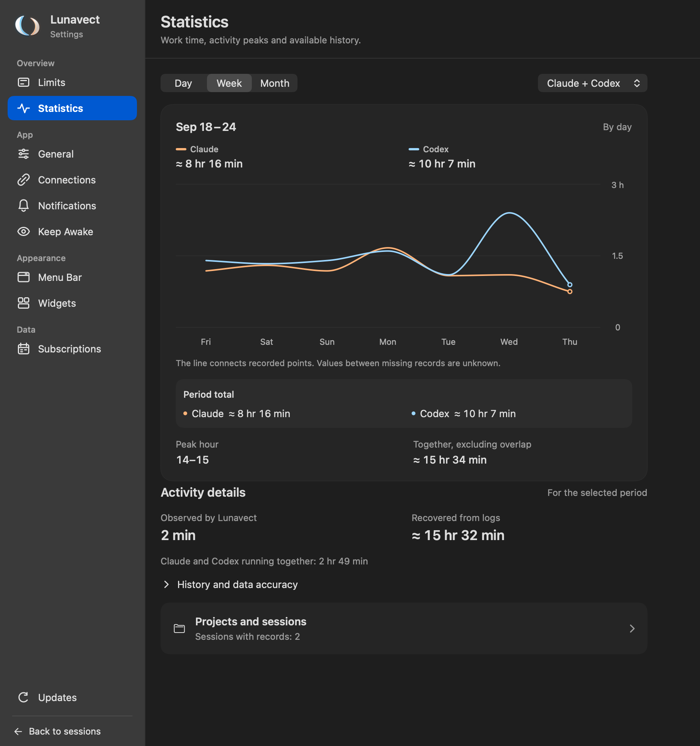Click the blue Codex endpoint on Thursday
This screenshot has height=746, width=700.
click(570, 284)
